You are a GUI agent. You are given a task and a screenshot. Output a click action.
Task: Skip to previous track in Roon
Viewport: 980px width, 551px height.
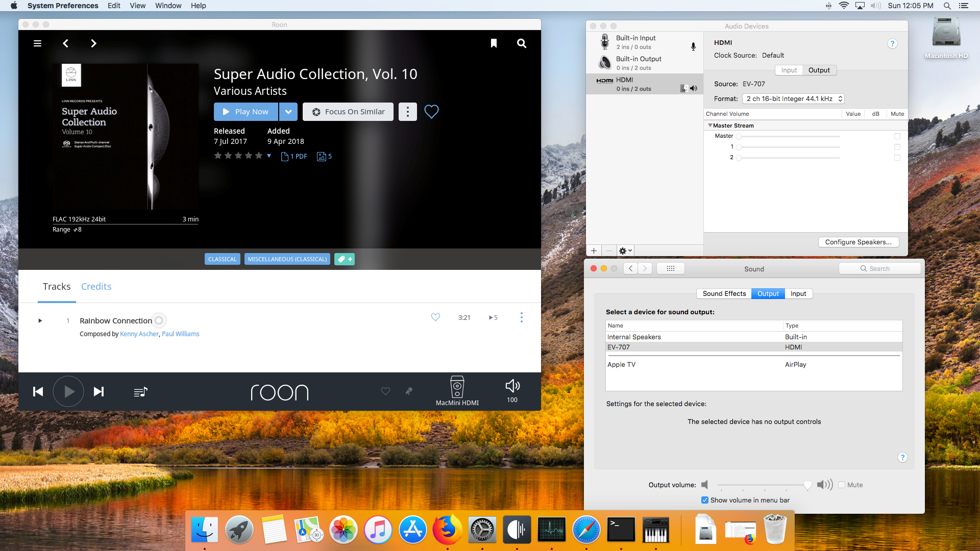[x=38, y=391]
